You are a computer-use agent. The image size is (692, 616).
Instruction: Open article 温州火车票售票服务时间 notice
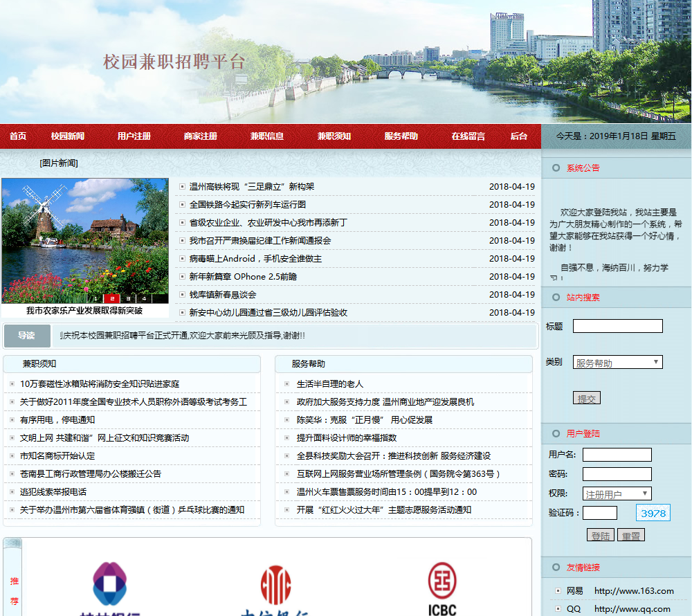(x=386, y=492)
